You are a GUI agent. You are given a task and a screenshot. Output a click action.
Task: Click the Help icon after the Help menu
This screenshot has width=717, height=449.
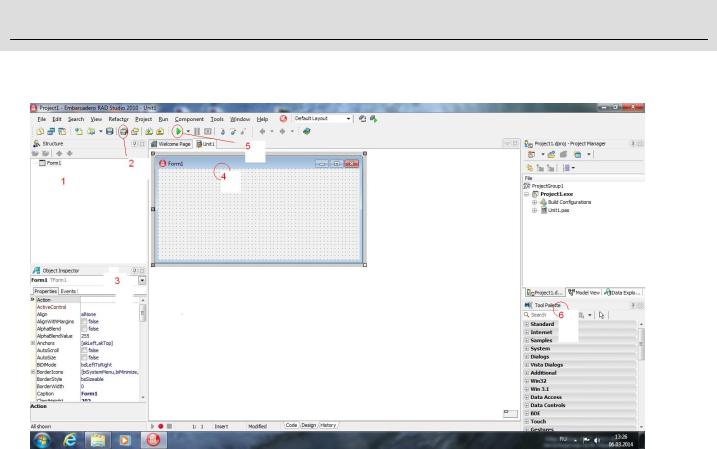283,119
